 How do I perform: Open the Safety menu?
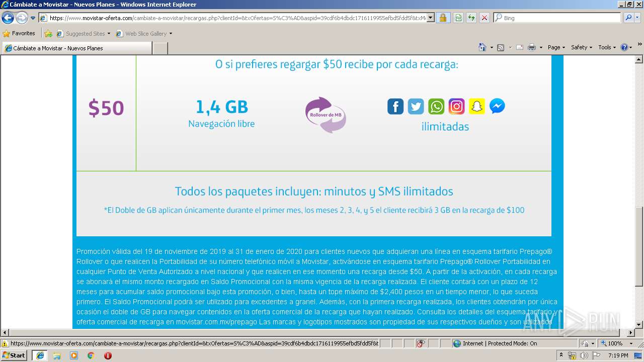click(582, 47)
